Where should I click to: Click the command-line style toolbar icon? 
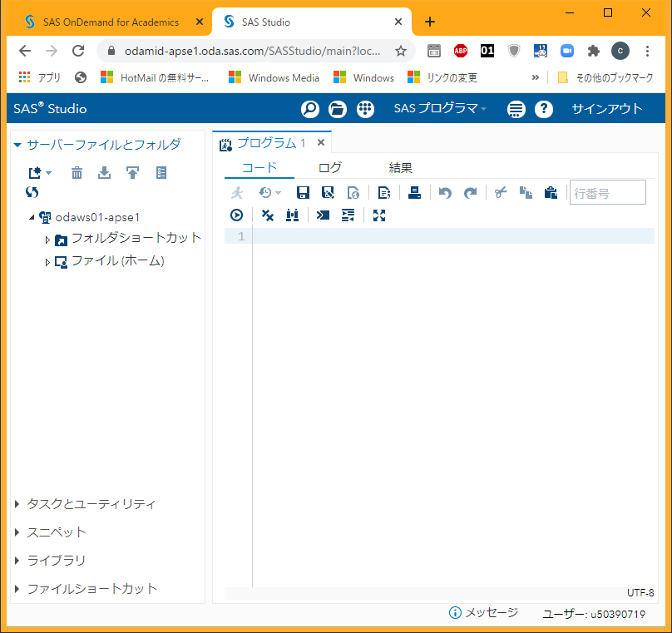[x=323, y=215]
